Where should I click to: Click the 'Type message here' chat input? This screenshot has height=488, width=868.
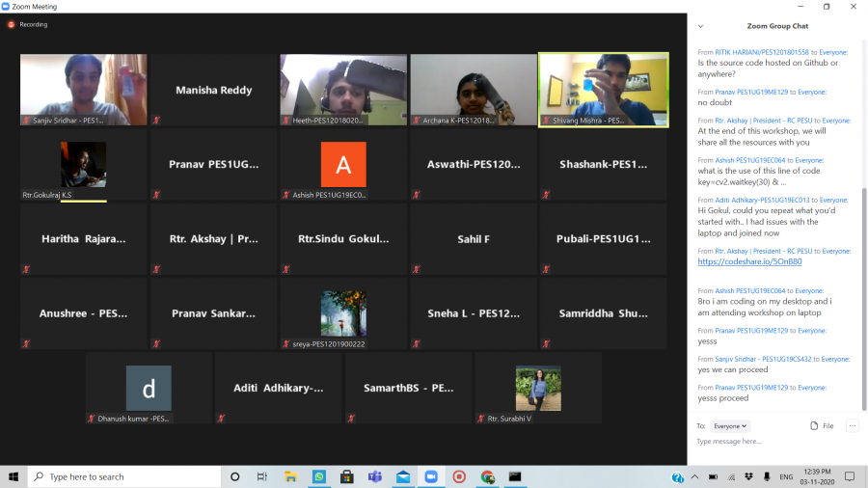point(772,442)
